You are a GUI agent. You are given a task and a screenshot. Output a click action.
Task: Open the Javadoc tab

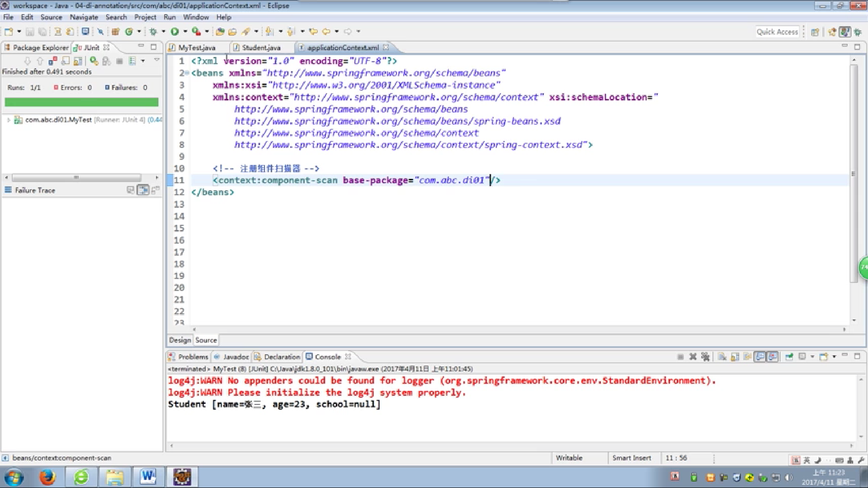[231, 357]
